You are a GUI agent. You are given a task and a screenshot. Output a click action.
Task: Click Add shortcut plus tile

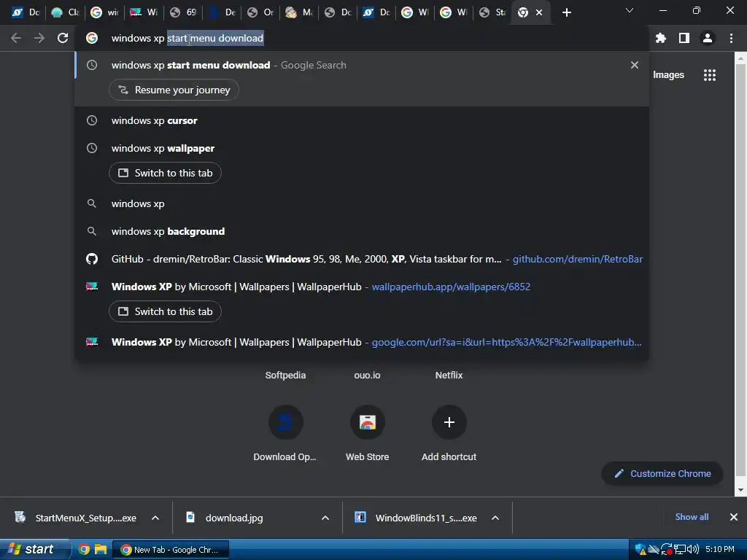point(449,433)
